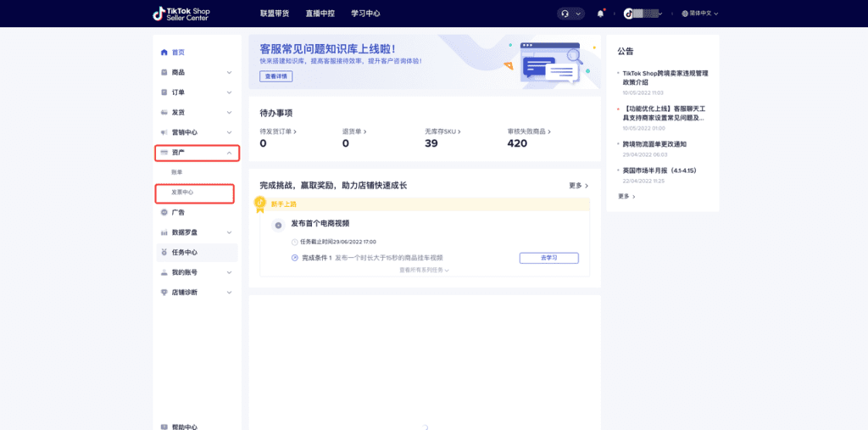Expand the 数据罗盘 menu chevron
Screen dimensions: 868x430
point(229,232)
